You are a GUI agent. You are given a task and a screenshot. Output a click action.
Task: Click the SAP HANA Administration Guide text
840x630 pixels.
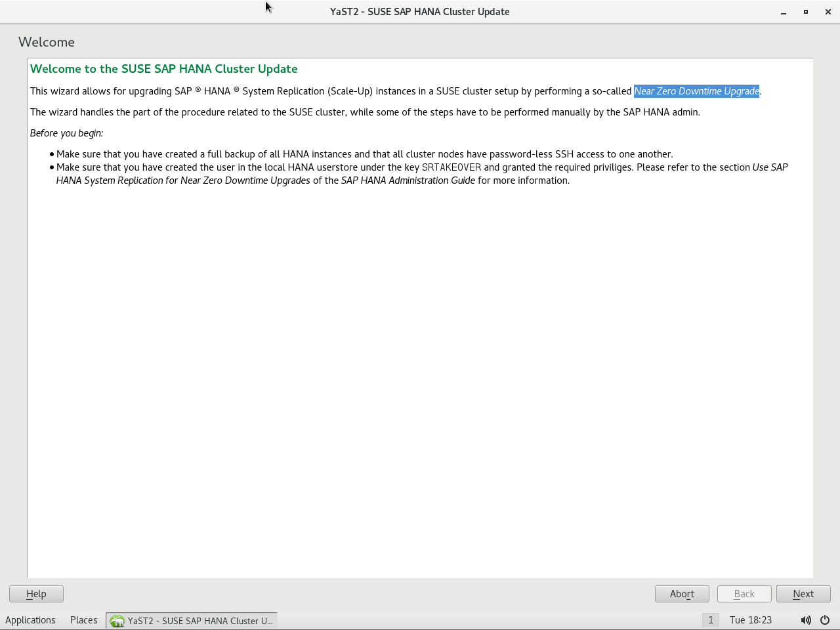408,180
